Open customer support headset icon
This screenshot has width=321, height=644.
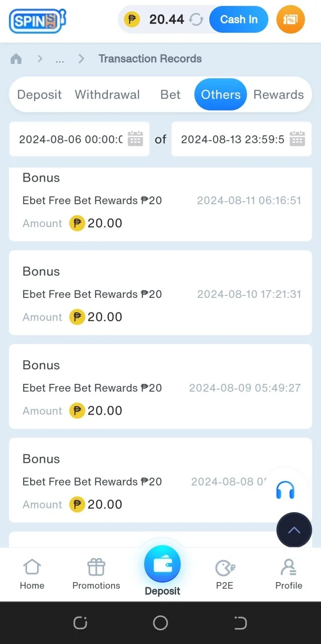point(285,490)
